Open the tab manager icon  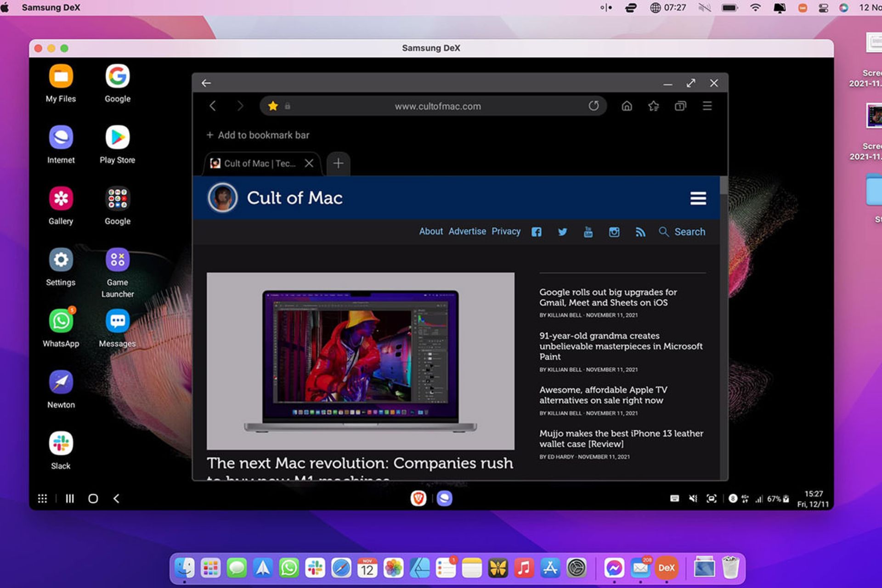(680, 106)
